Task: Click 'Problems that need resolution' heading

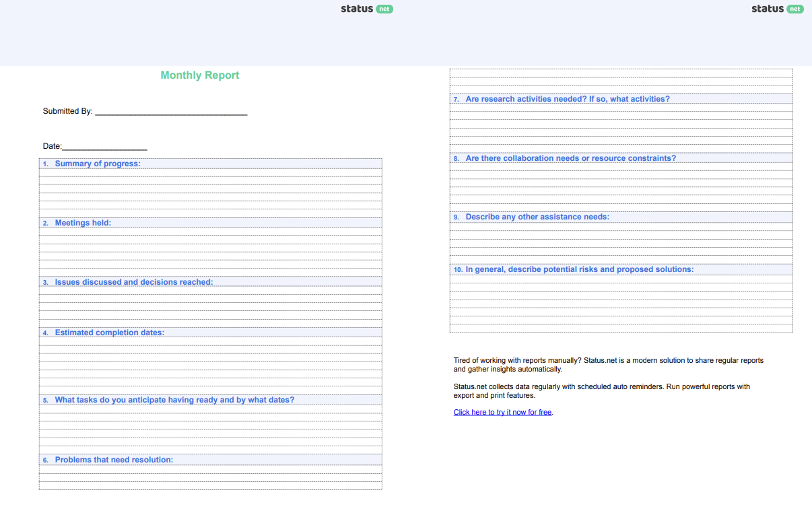Action: coord(114,460)
